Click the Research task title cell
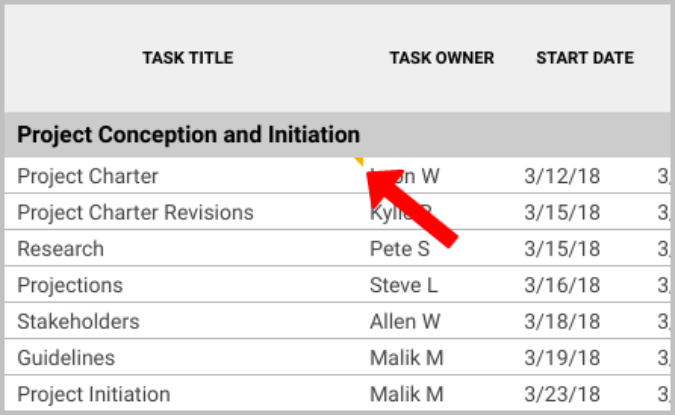This screenshot has width=675, height=415. click(x=61, y=249)
